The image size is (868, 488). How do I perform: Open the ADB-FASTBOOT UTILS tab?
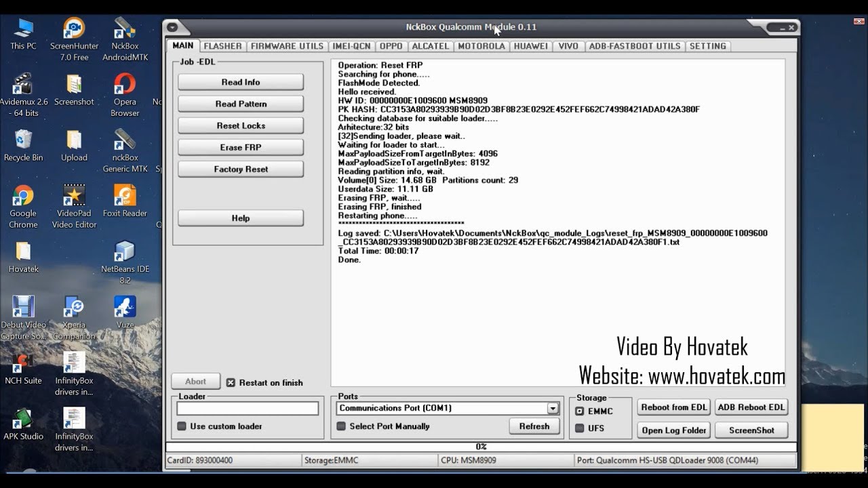(x=635, y=46)
